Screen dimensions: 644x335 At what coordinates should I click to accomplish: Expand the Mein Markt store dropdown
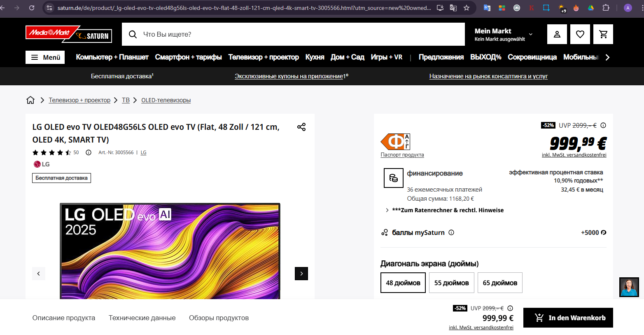(x=530, y=34)
